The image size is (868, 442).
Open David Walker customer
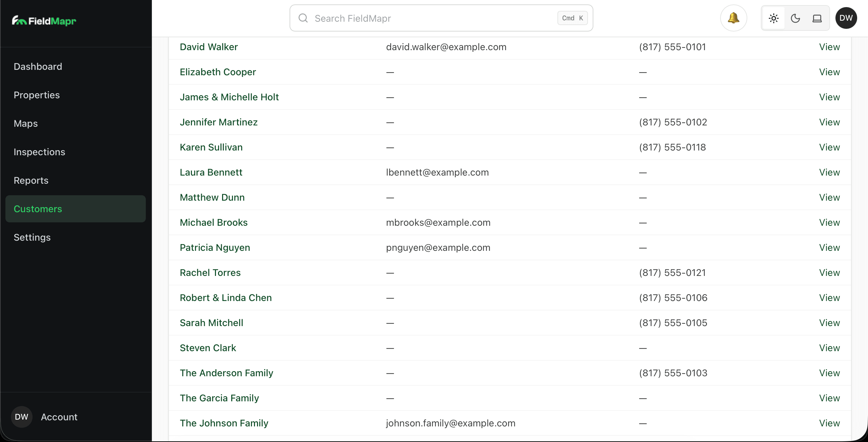[209, 47]
